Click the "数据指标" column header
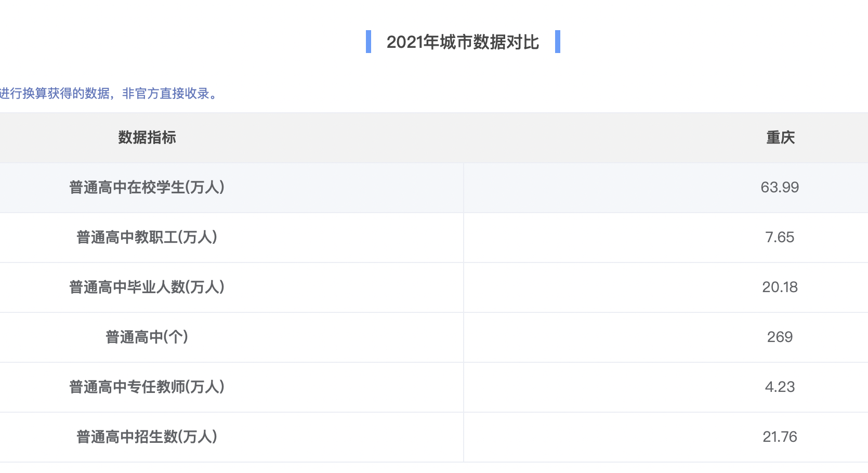Viewport: 868px width, 473px height. tap(147, 138)
